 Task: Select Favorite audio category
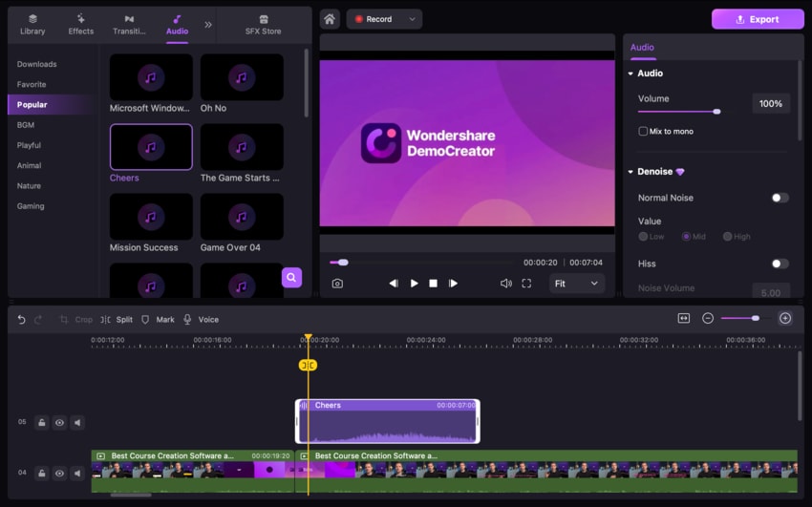(32, 84)
